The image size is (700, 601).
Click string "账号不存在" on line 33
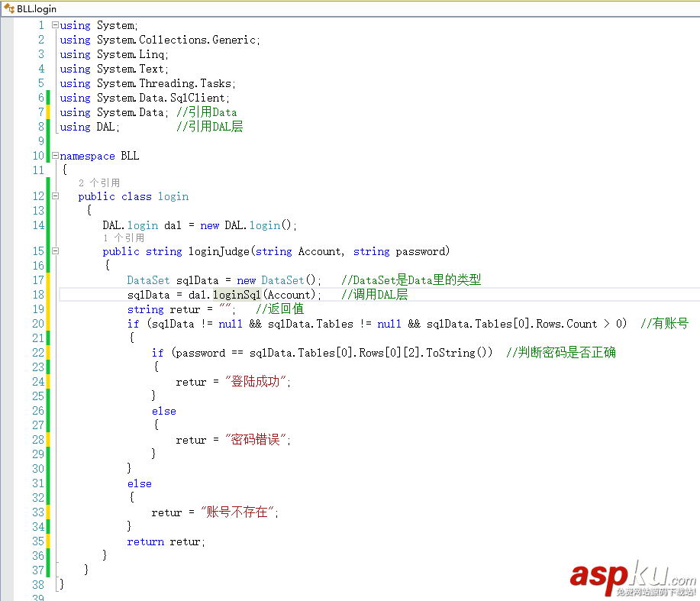tap(237, 512)
